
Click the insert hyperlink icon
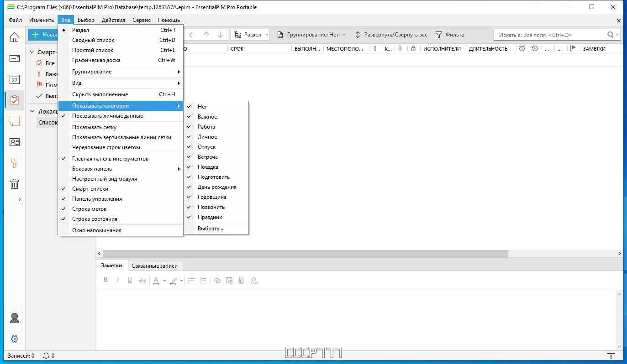coord(217,281)
